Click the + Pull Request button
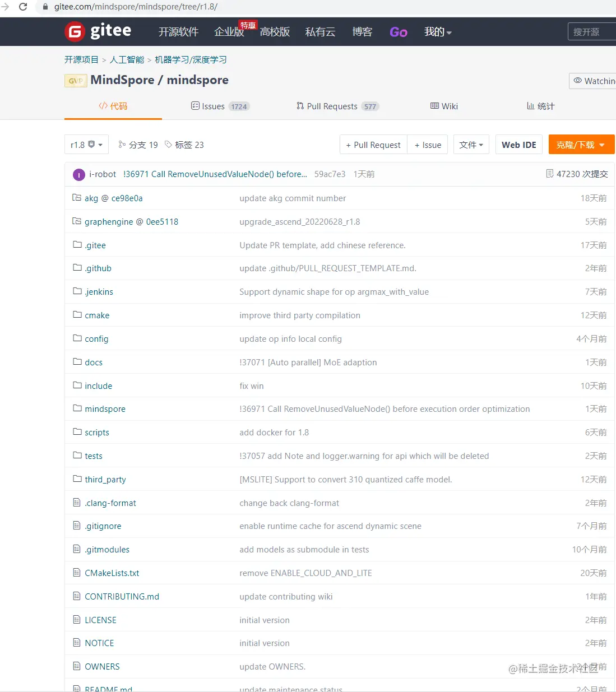This screenshot has width=616, height=692. pyautogui.click(x=373, y=145)
